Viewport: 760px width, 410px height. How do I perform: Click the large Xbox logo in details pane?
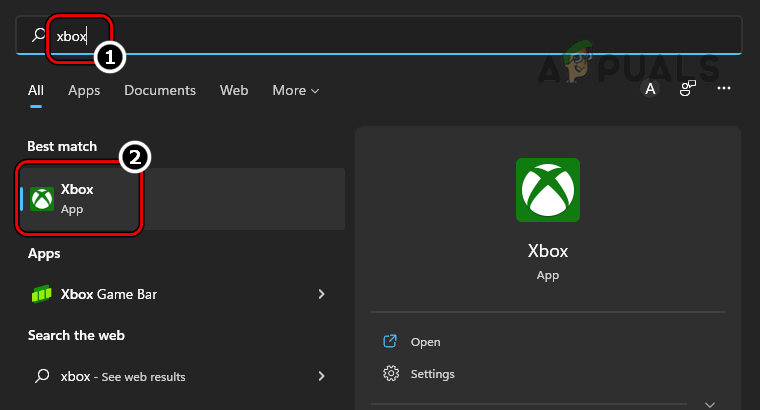click(547, 190)
